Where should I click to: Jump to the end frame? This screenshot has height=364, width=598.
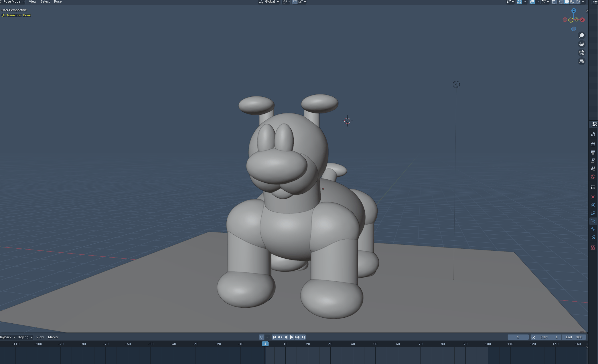(303, 337)
